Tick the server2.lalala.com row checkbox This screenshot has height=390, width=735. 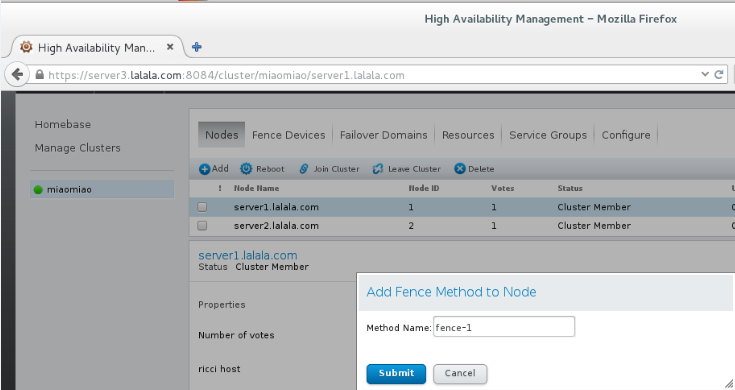tap(202, 225)
